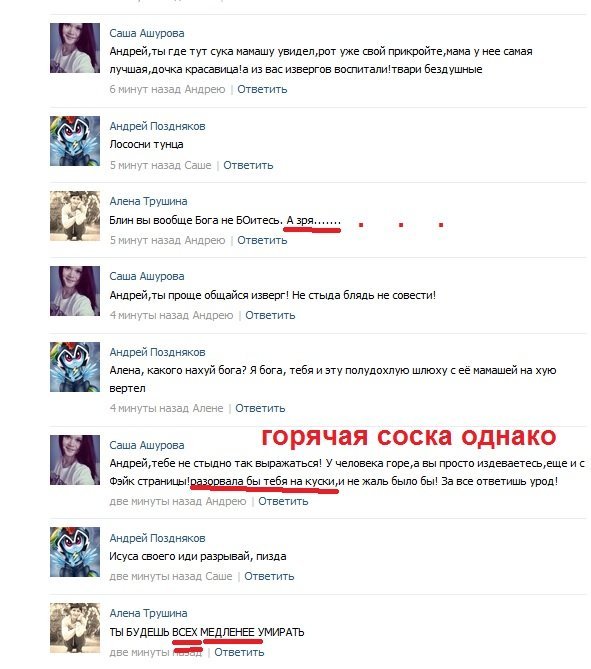Click Ответить under the 'ТЫ БУДЕШЬ ВСЕХ МЕДЛЕНЕЕ' comment
This screenshot has height=669, width=591.
(x=239, y=653)
